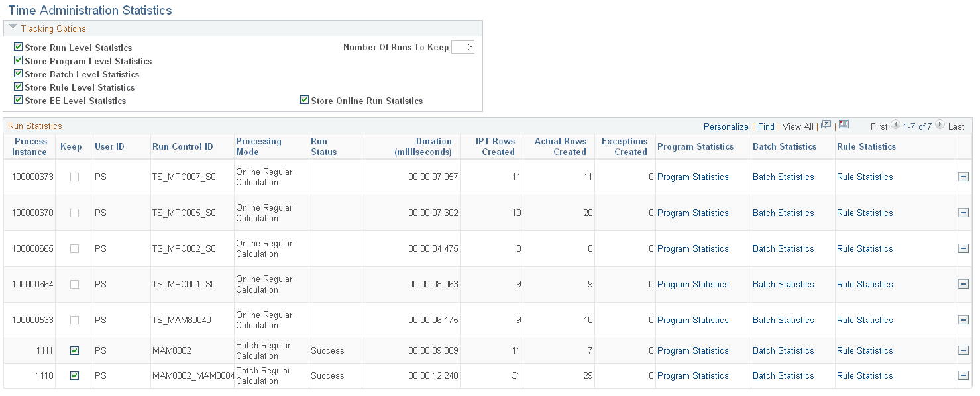Click the next-page arrow in grid navigation
Viewport: 980px width, 396px height.
(x=940, y=126)
